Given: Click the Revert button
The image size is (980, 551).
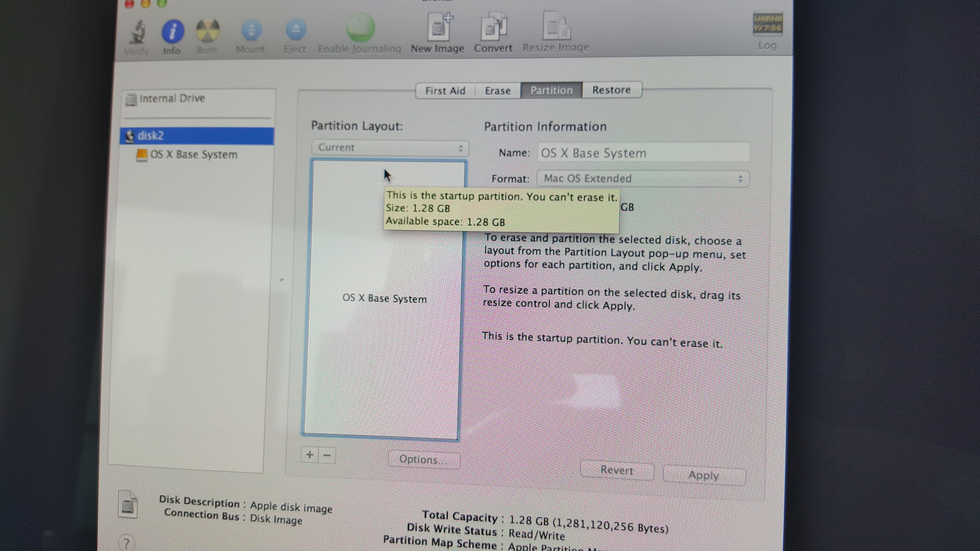Looking at the screenshot, I should tap(617, 470).
